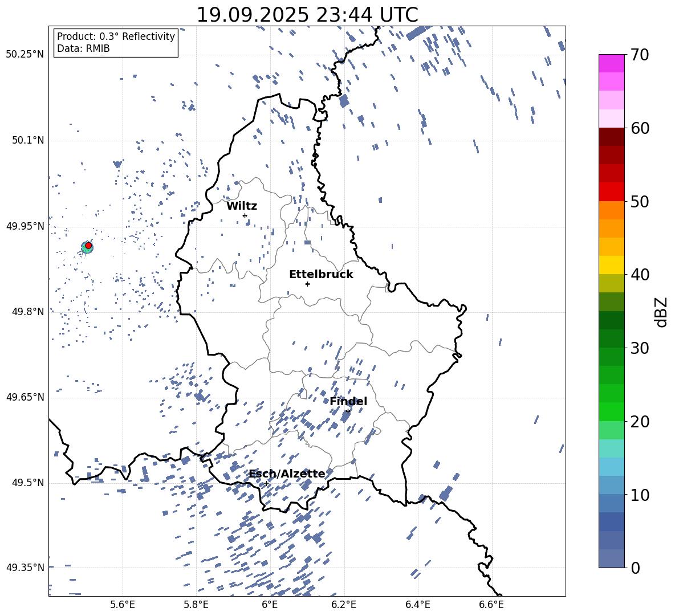Click the 0 tick label on colorbar
The width and height of the screenshot is (675, 616).
(635, 568)
